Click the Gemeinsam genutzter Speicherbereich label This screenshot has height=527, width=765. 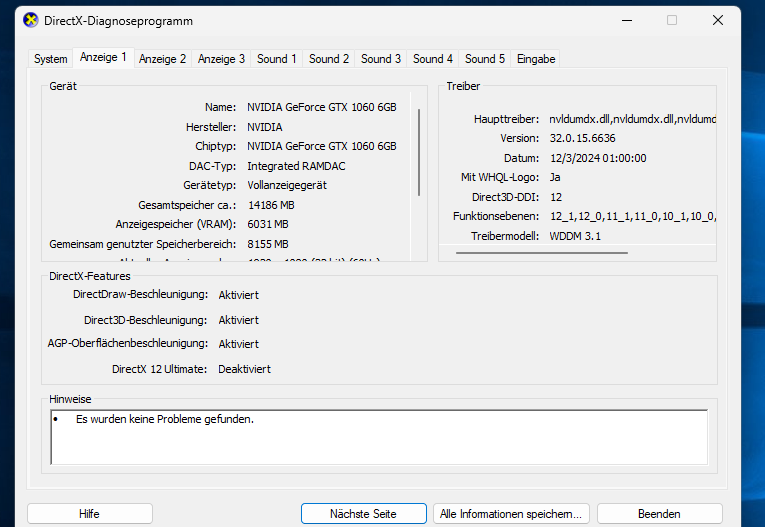click(142, 244)
